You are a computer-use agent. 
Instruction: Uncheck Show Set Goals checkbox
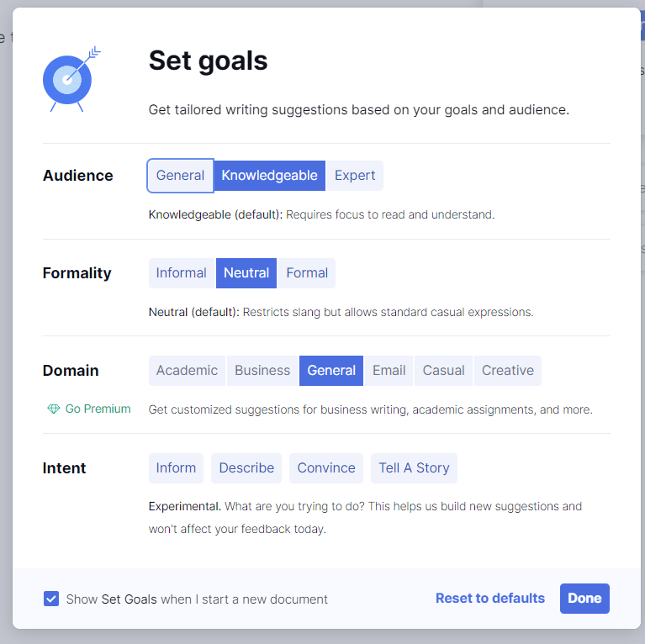pyautogui.click(x=51, y=599)
